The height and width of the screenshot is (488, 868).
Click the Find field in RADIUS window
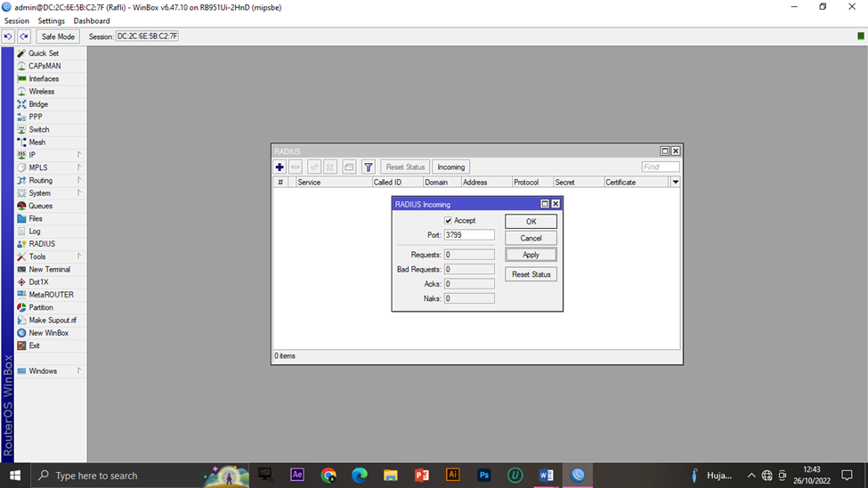click(661, 167)
